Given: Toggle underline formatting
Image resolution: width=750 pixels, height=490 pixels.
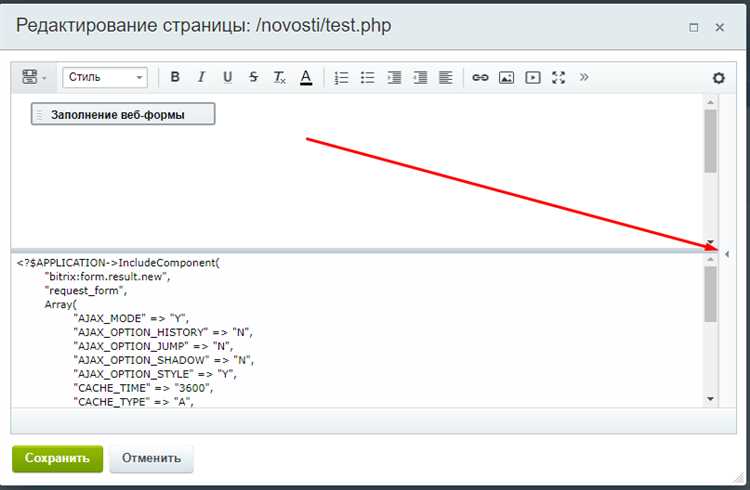Looking at the screenshot, I should [228, 77].
